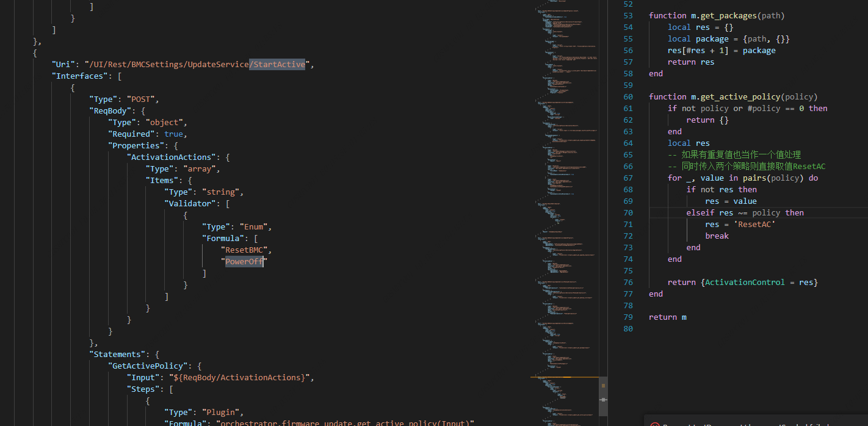This screenshot has width=868, height=426.
Task: Click the "ResetBMC" enum value
Action: (247, 250)
